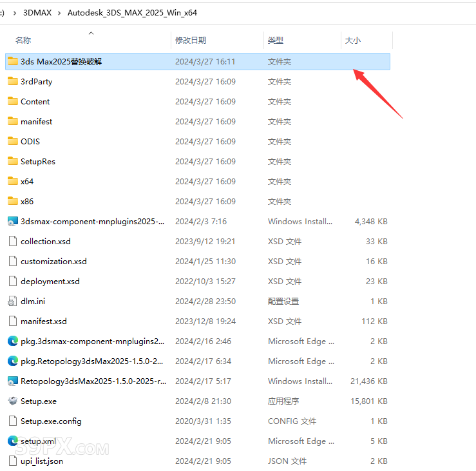This screenshot has width=476, height=471.
Task: Select the file name dlm.ini
Action: (x=33, y=302)
